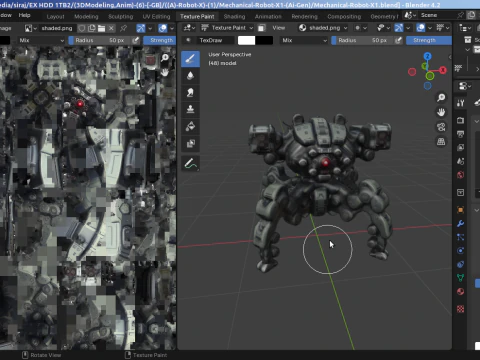The image size is (480, 360).
Task: Switch to the Modeling workspace tab
Action: tap(86, 16)
